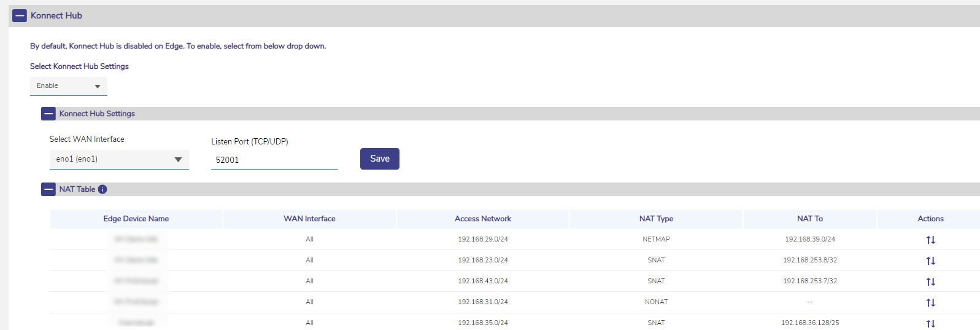980x330 pixels.
Task: Click the NAT Table info icon
Action: 102,189
